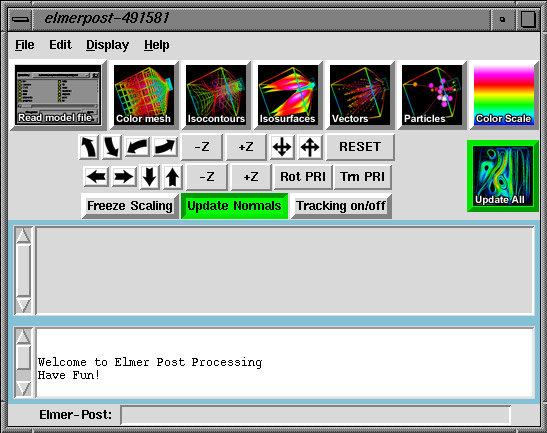Click up arrow of upper pane scrollbar
Image resolution: width=547 pixels, height=433 pixels.
(x=23, y=236)
